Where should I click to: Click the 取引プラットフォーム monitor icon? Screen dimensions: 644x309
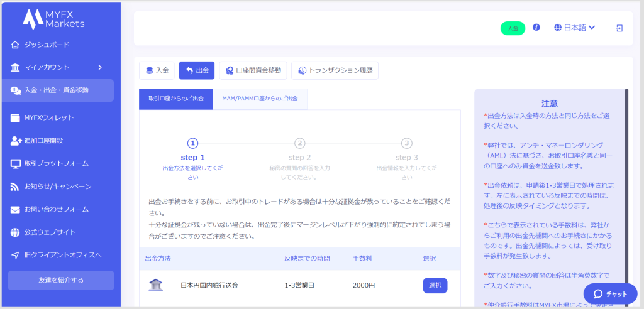tap(16, 164)
